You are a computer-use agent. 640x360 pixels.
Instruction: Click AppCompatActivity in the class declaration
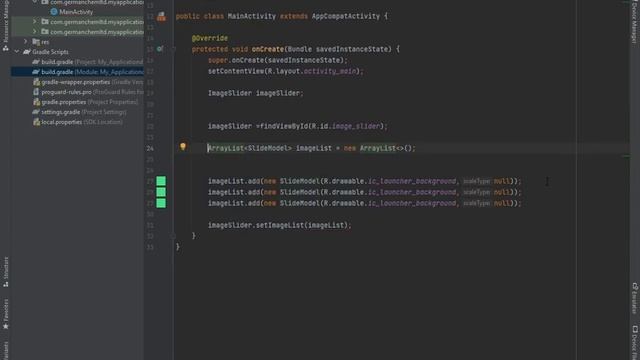pos(346,16)
